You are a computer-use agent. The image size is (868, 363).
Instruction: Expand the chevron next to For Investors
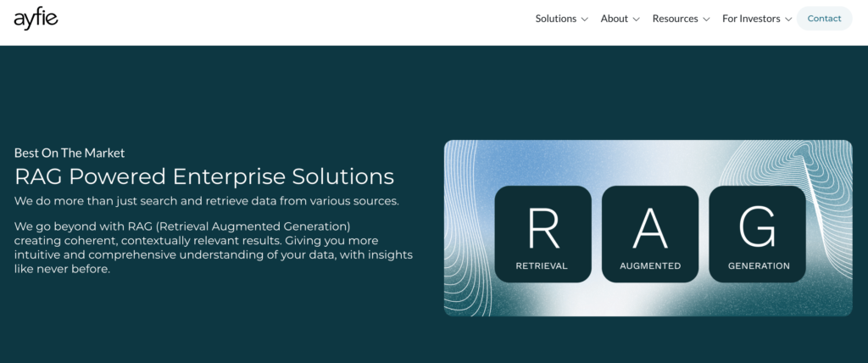(788, 20)
